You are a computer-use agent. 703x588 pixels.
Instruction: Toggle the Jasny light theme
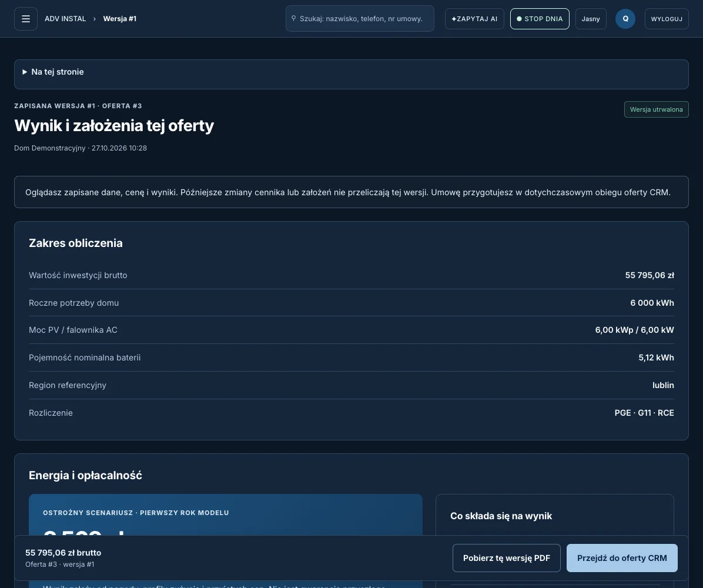pos(591,19)
